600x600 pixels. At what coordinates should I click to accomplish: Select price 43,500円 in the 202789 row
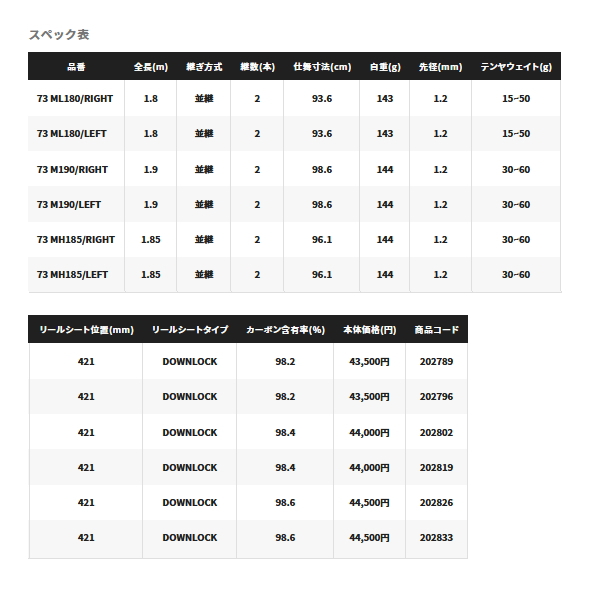click(369, 362)
